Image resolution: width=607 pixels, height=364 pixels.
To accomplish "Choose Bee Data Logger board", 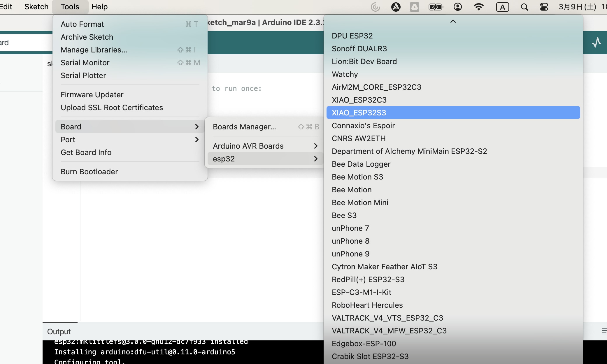I will pos(453,164).
